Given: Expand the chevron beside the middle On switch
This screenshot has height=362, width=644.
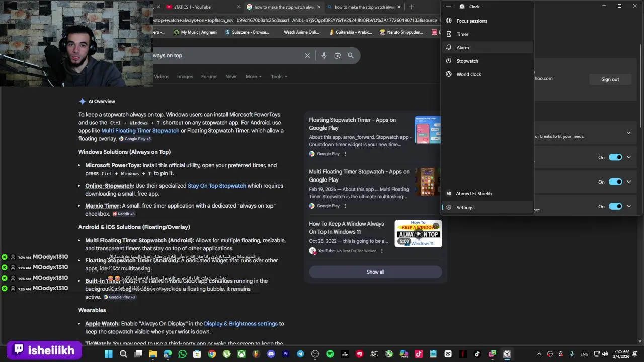Looking at the screenshot, I should click(x=628, y=182).
